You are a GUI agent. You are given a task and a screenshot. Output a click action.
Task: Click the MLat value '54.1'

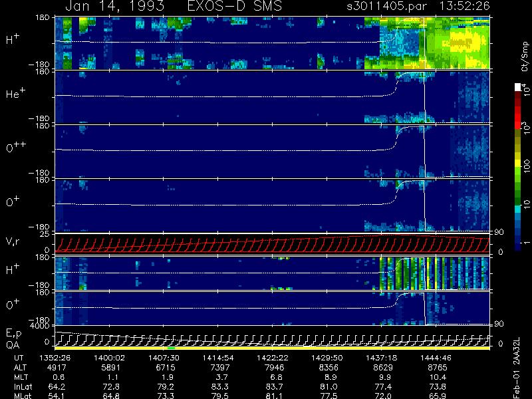(x=57, y=396)
